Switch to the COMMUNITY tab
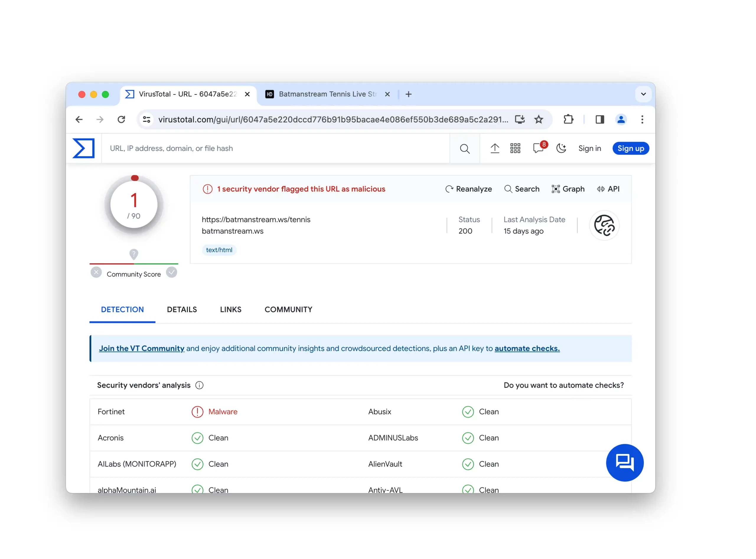The width and height of the screenshot is (756, 559). 288,309
